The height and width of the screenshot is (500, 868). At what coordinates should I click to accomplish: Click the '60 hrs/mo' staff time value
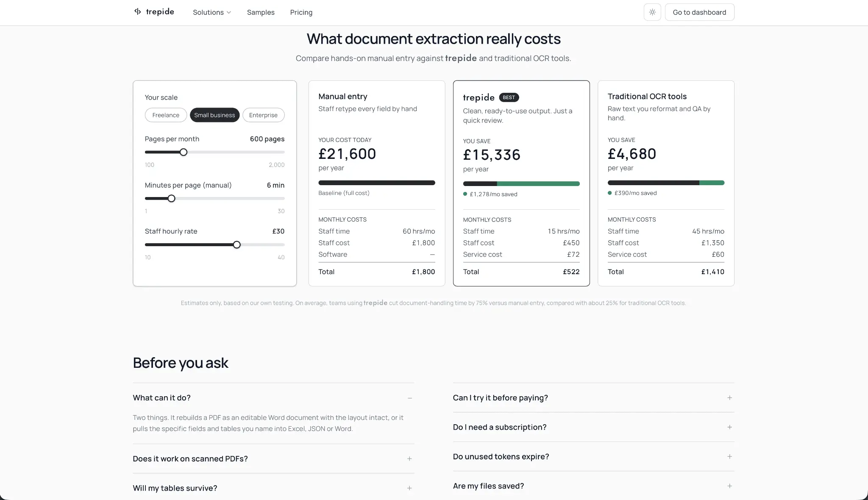tap(419, 231)
